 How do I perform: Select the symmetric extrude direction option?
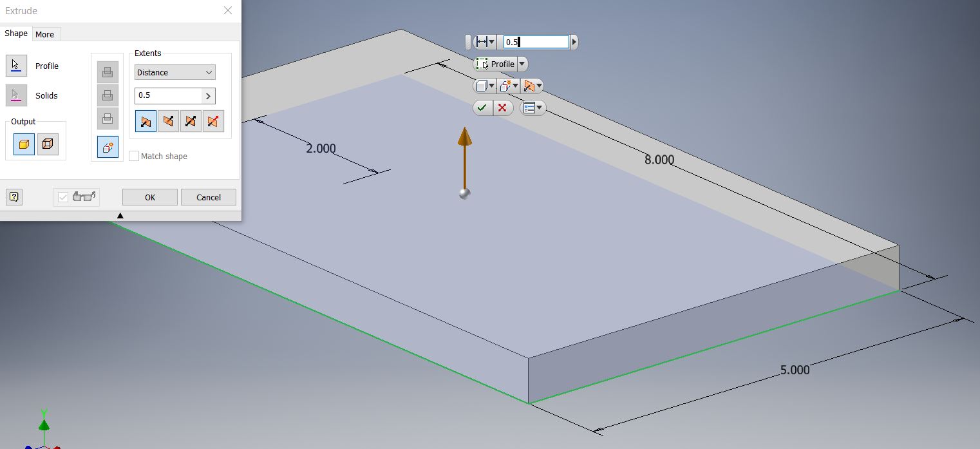tap(191, 121)
